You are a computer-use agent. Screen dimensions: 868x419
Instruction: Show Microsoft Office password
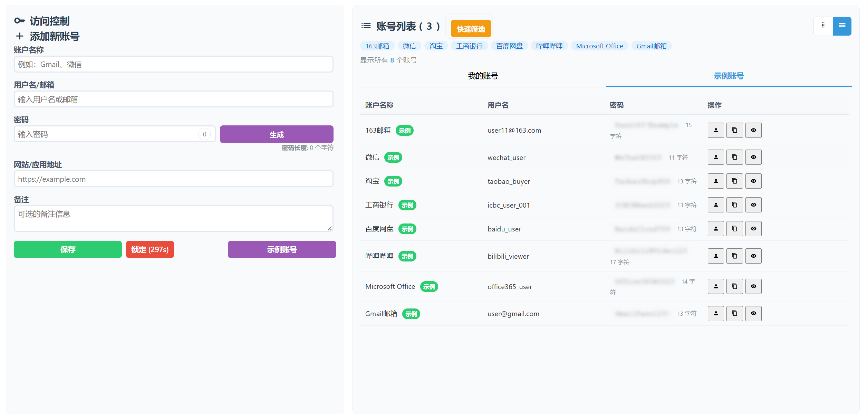point(753,286)
